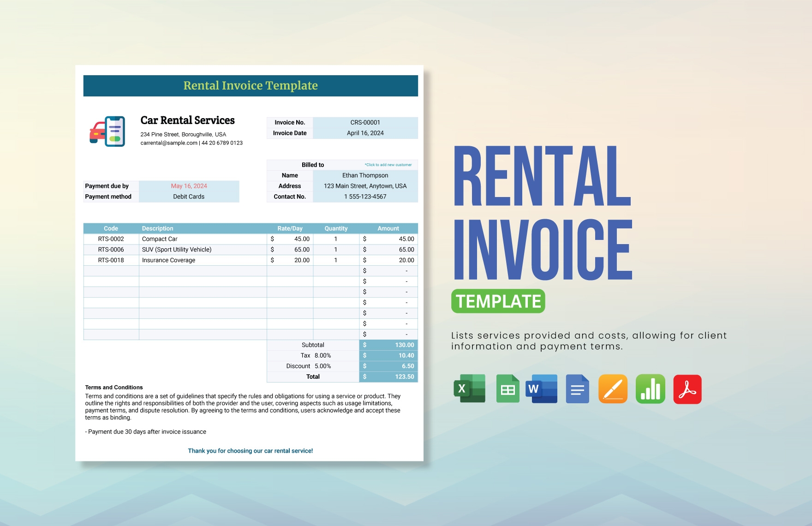Click the discount amount 6.50

388,366
